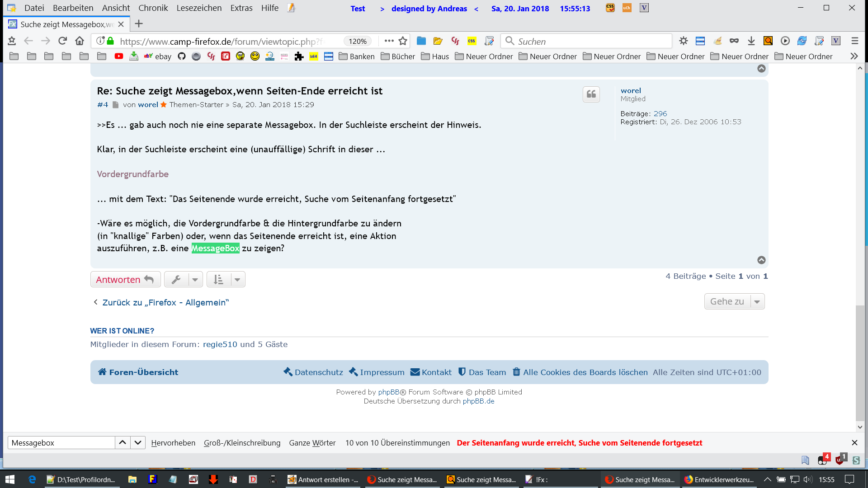Toggle Groß-/Kleinschreibung match case
This screenshot has width=868, height=488.
tap(242, 443)
